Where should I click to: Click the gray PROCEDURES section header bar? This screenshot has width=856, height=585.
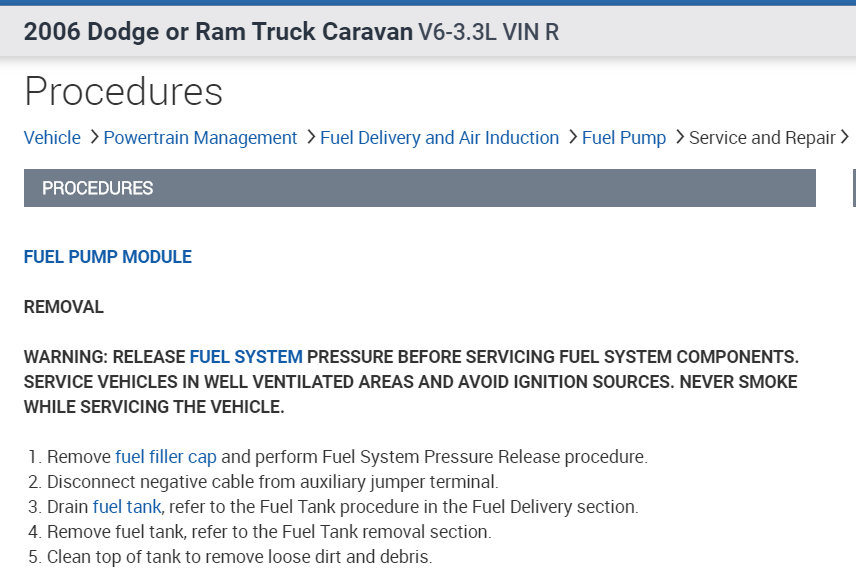[419, 188]
